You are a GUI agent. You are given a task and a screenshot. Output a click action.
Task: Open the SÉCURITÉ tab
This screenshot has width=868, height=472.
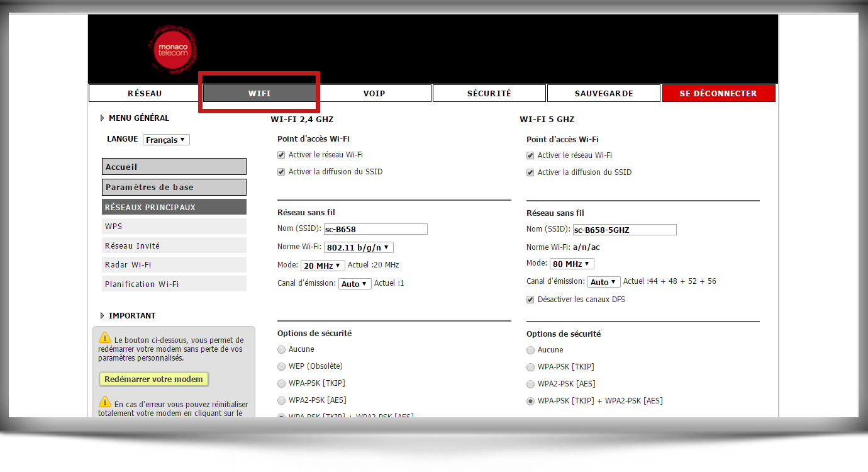489,93
